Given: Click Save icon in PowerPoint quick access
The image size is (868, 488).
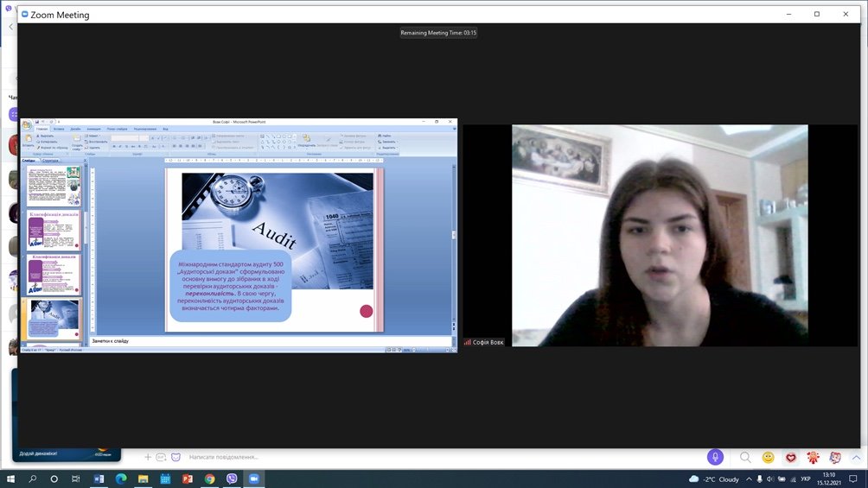Looking at the screenshot, I should [37, 122].
